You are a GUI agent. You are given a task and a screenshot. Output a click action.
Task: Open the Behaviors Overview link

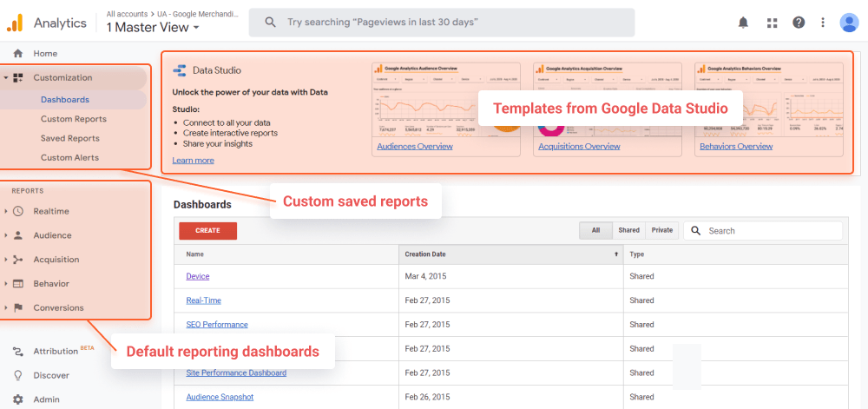click(736, 146)
